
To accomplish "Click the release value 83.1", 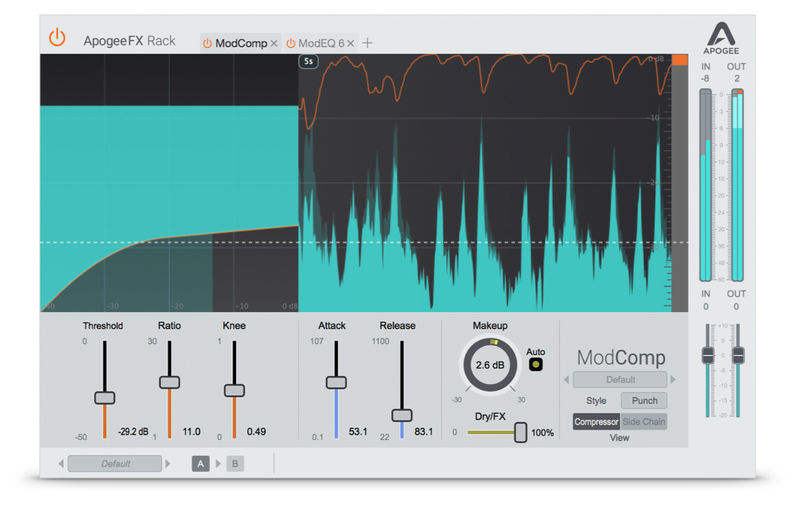I will click(423, 432).
